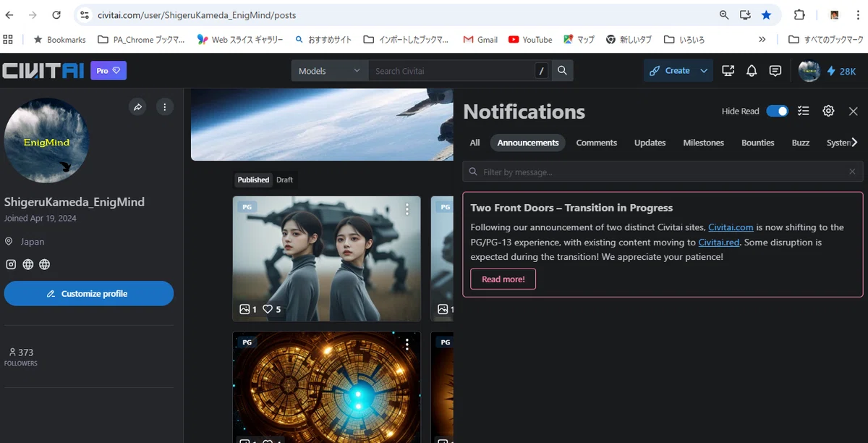Toggle the Hide Read switch
The height and width of the screenshot is (443, 868).
pos(778,111)
